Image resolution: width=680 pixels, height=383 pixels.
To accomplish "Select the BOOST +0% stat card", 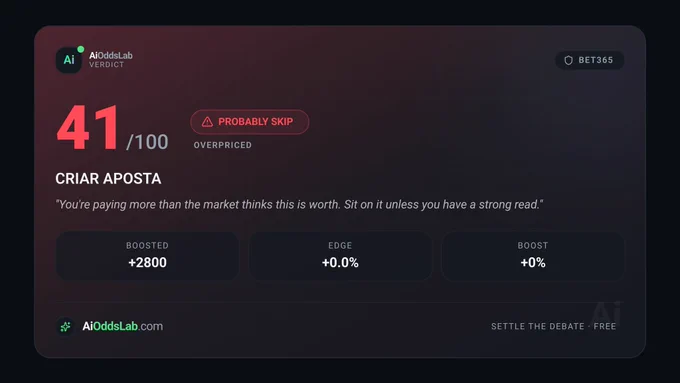I will point(533,255).
